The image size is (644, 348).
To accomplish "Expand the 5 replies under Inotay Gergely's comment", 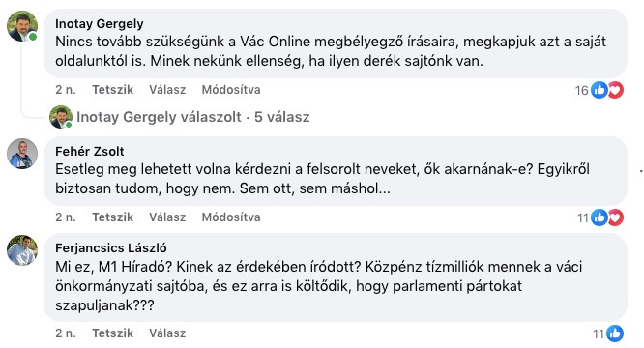I will 193,117.
